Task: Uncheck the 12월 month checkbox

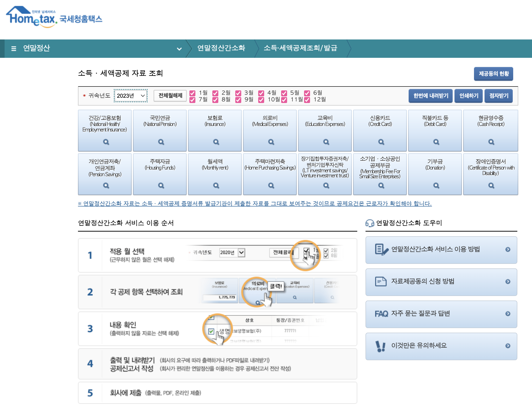Action: tap(307, 100)
